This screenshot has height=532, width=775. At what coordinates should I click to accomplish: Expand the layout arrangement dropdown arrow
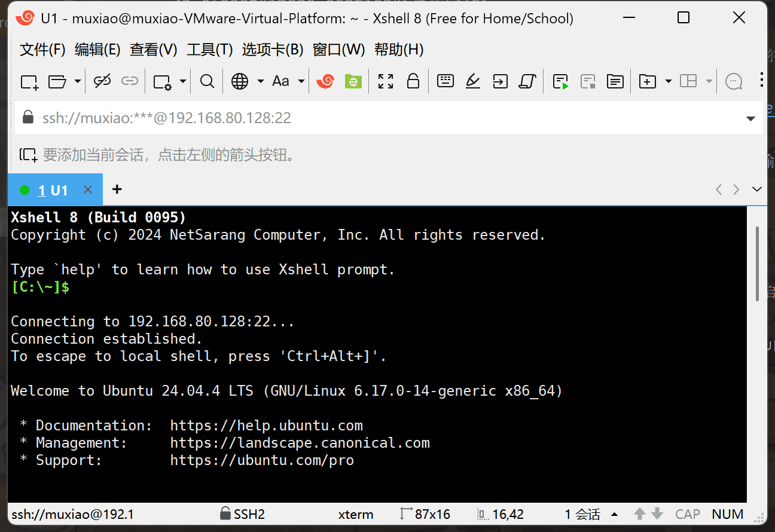[x=709, y=81]
